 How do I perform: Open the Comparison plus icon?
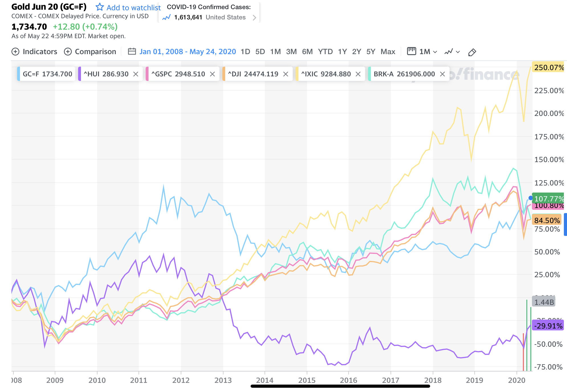coord(68,52)
